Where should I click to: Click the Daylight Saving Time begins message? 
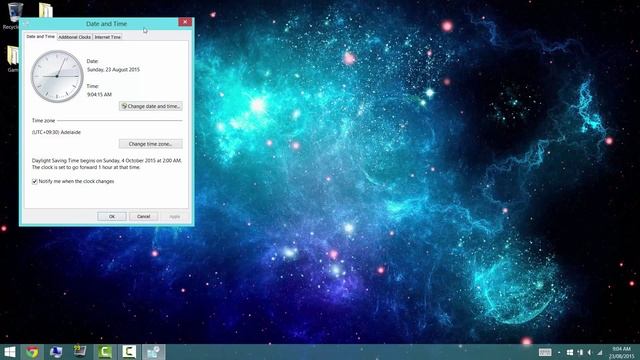tap(107, 164)
